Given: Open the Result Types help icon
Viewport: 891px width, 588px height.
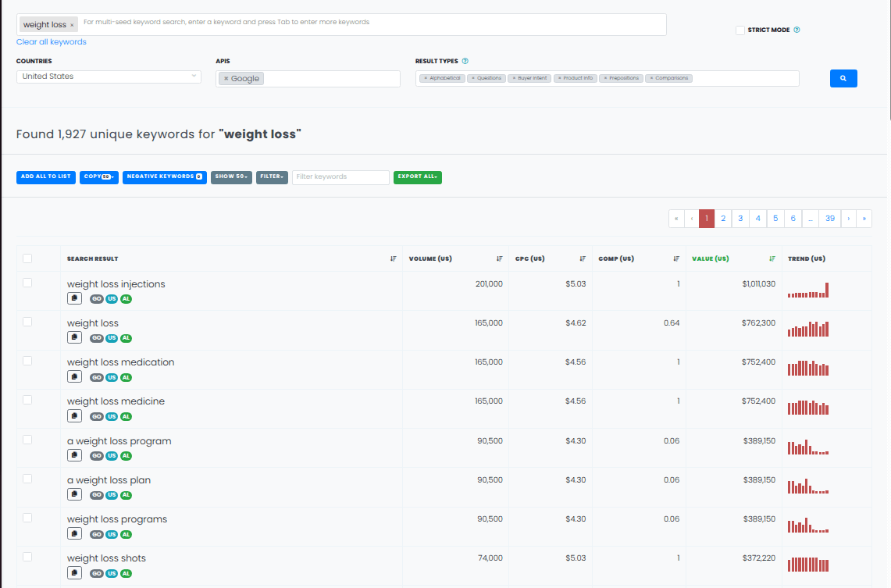Looking at the screenshot, I should pos(465,62).
